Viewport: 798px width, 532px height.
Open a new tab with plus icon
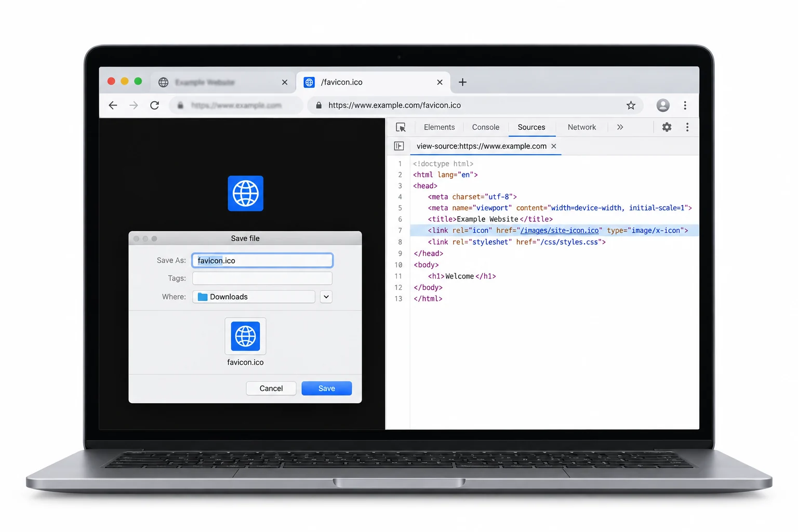pos(462,82)
